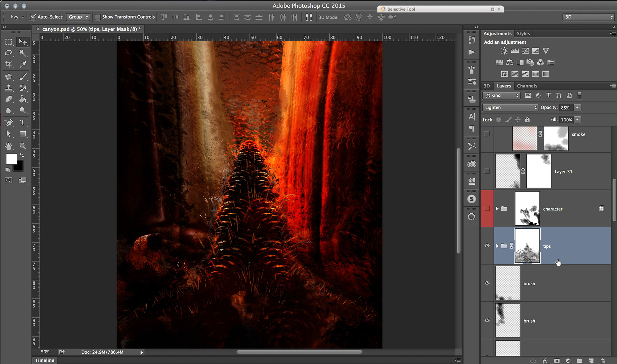Add layer mask button in Layers panel
617x364 pixels.
557,361
